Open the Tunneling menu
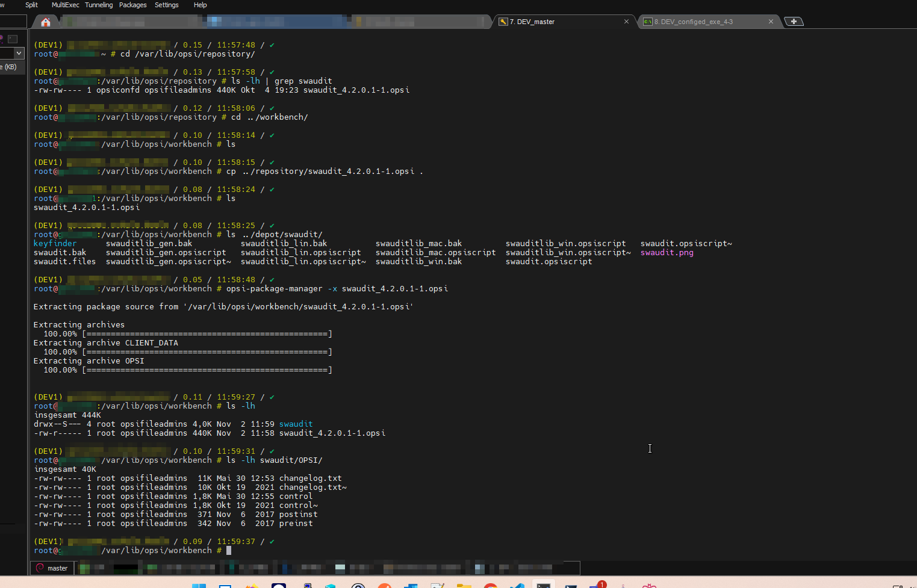The image size is (917, 588). [x=99, y=5]
